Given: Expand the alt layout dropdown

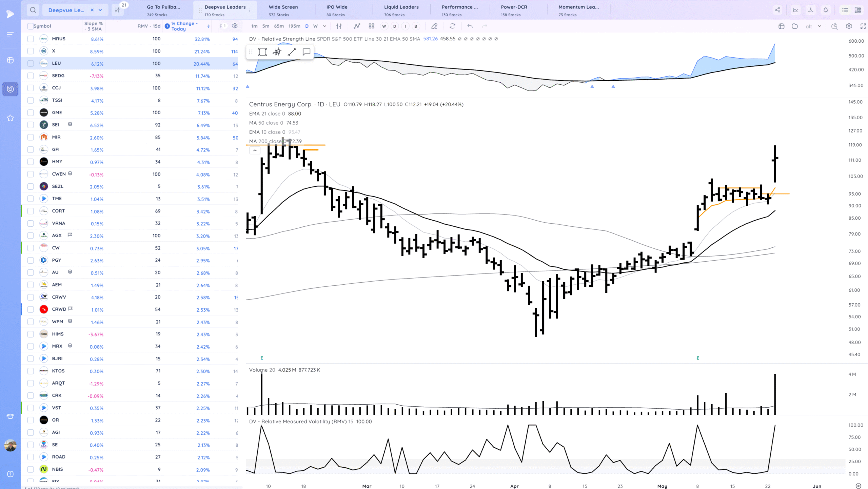Looking at the screenshot, I should click(x=820, y=26).
